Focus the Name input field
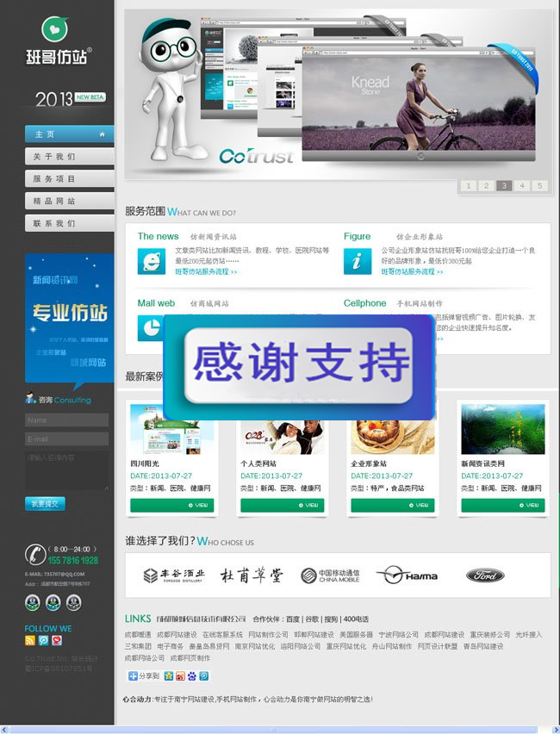This screenshot has width=560, height=734. tap(66, 420)
